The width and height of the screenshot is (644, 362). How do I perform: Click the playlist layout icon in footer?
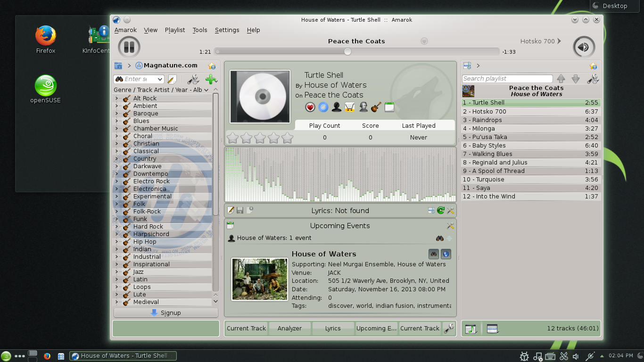click(492, 329)
